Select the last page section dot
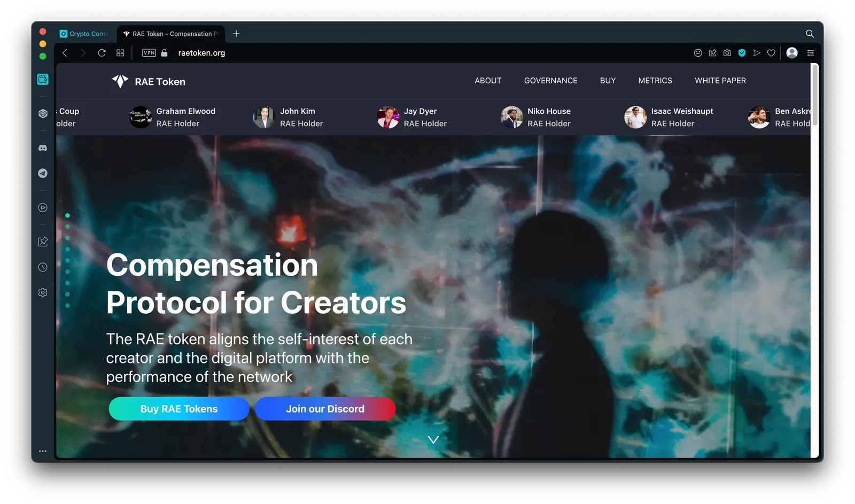The height and width of the screenshot is (504, 855). pos(67,306)
